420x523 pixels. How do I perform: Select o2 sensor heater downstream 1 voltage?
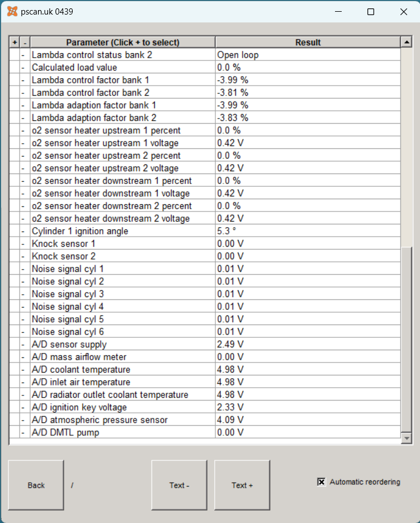tap(123, 194)
